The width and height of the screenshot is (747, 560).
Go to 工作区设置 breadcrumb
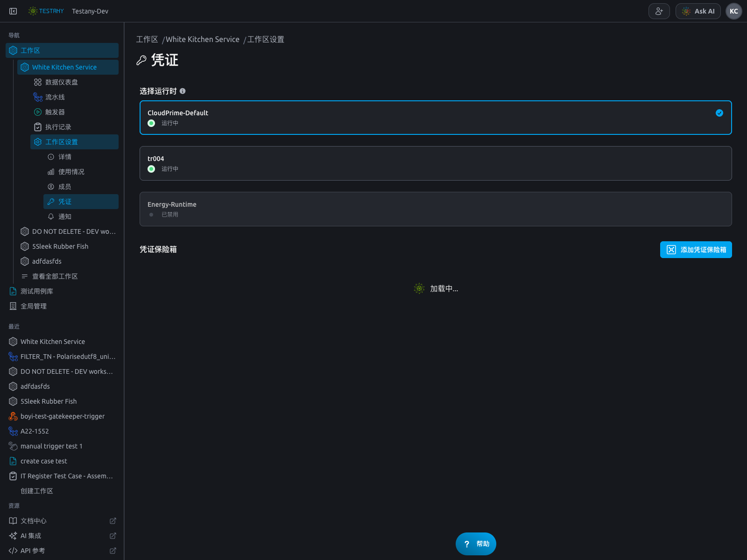point(266,39)
